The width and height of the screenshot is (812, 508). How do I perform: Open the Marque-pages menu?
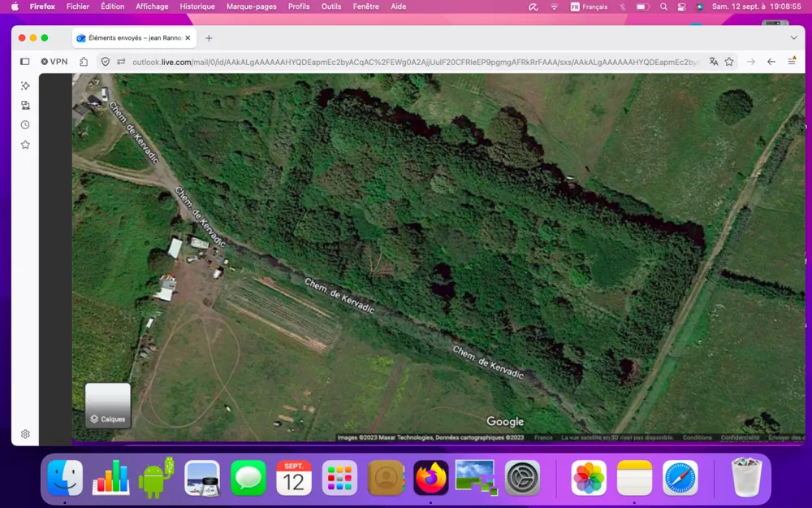click(x=252, y=7)
